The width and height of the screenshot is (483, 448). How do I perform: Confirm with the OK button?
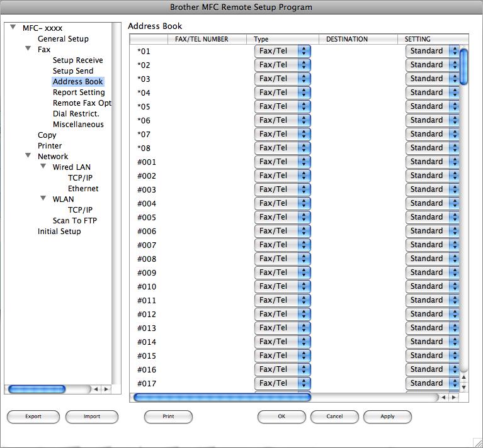click(x=281, y=417)
